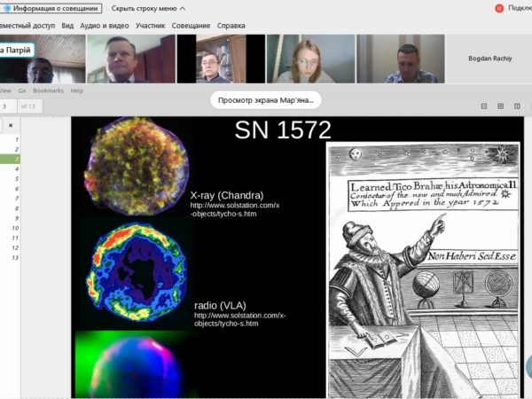Click the middle view-mode icon in viewer toolbar
The image size is (532, 399).
coord(502,106)
